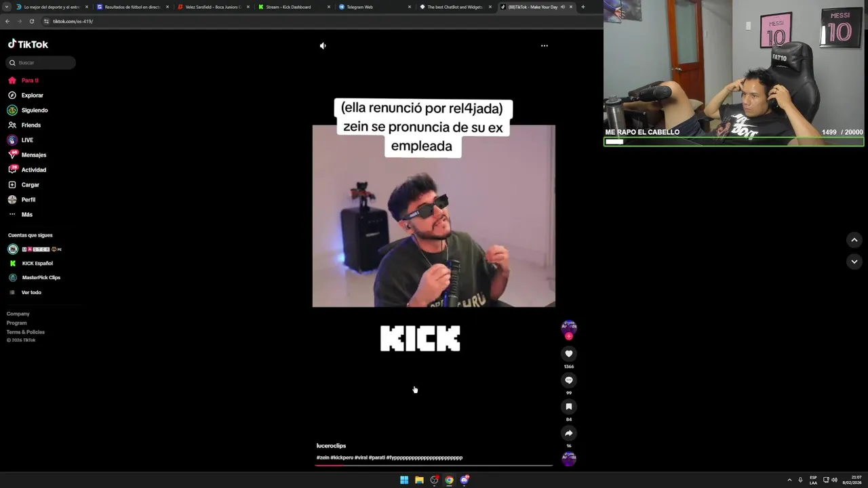This screenshot has width=868, height=488.
Task: Follow the creator with red plus badge
Action: tap(569, 336)
